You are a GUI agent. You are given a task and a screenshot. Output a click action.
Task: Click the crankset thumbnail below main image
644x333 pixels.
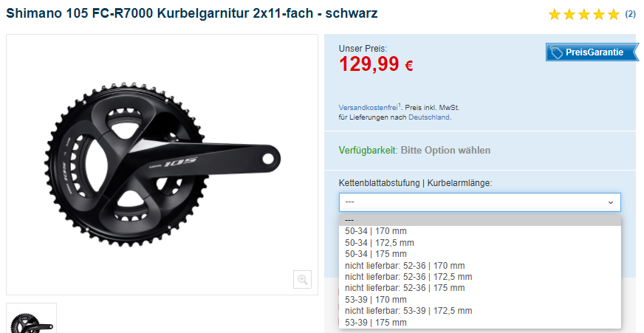(x=31, y=318)
